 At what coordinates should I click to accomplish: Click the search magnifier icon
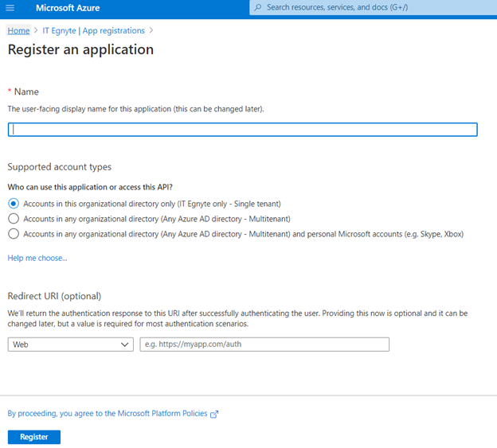coord(258,7)
